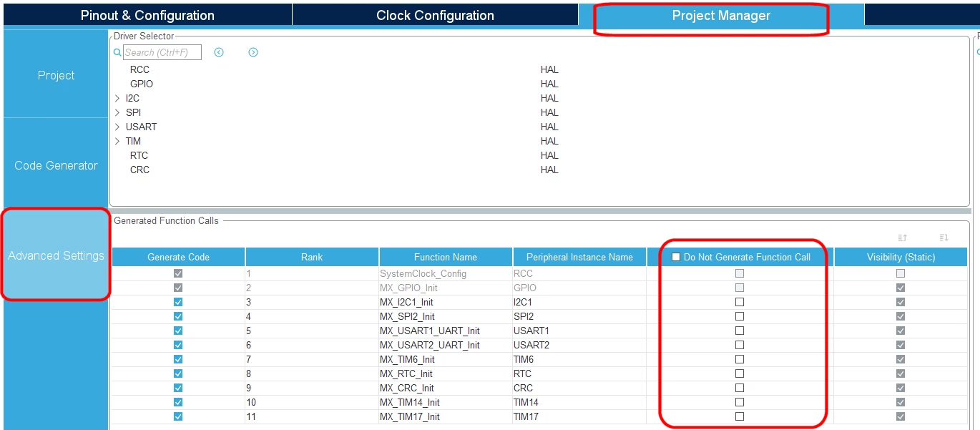The width and height of the screenshot is (980, 430).
Task: Check Do Not Generate Function Call for RTC
Action: pyautogui.click(x=740, y=373)
